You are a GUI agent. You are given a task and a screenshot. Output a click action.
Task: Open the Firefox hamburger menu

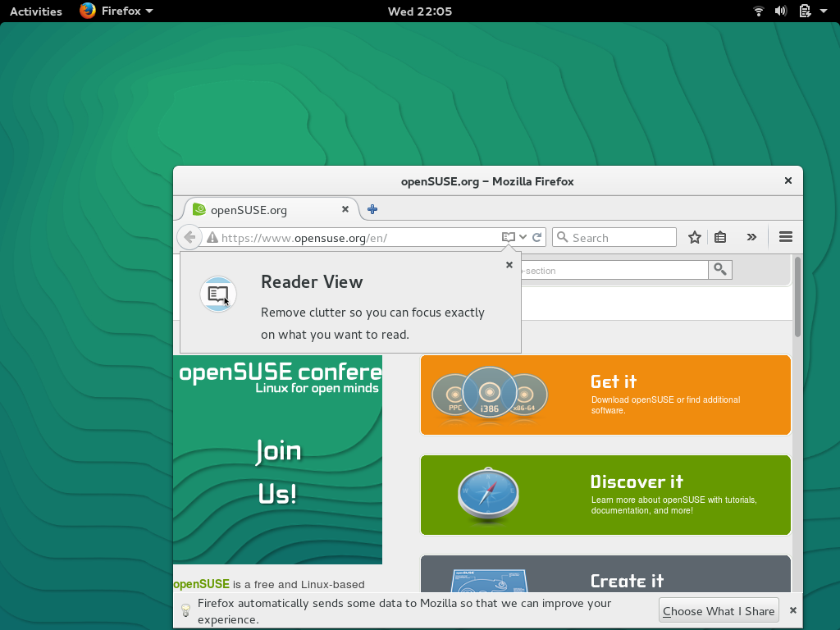tap(785, 237)
